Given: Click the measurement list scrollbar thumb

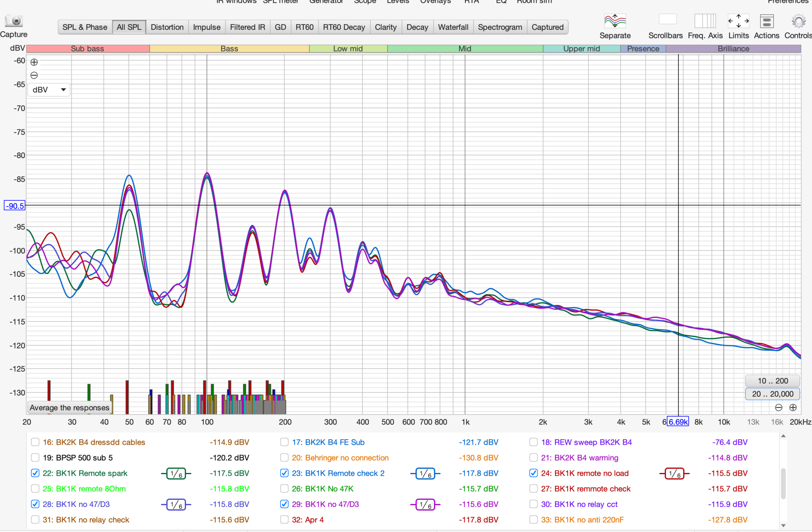Looking at the screenshot, I should (783, 484).
